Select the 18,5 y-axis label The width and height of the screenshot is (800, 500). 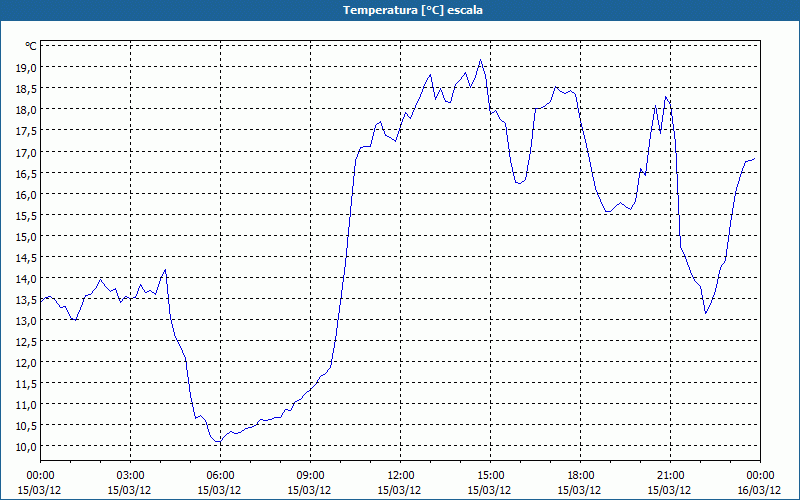pyautogui.click(x=28, y=89)
